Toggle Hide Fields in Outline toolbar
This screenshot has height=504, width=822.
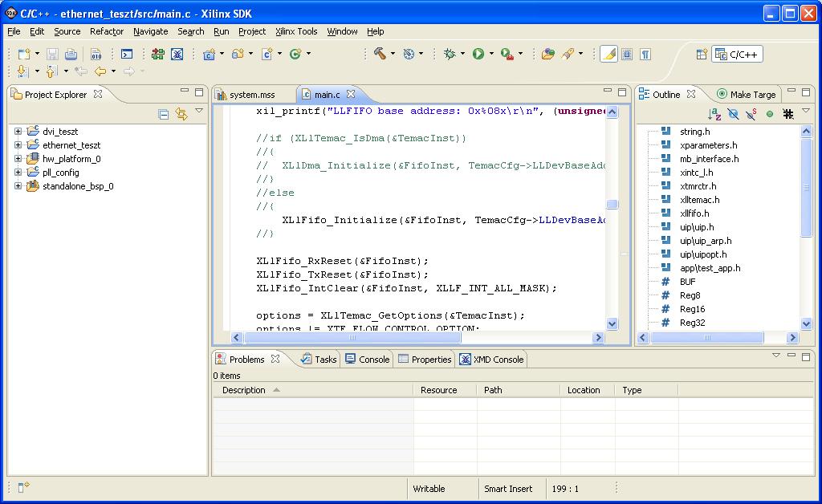(x=733, y=114)
